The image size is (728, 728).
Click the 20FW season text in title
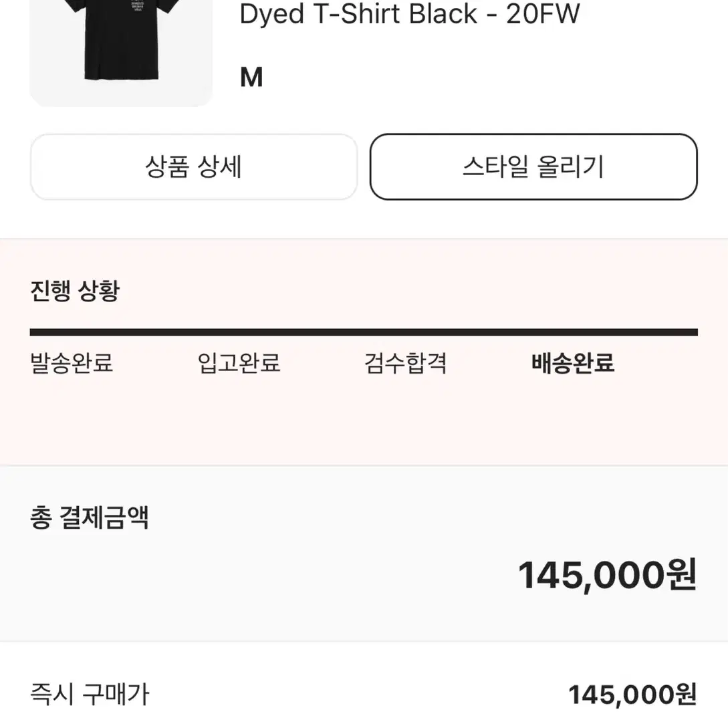[x=543, y=13]
